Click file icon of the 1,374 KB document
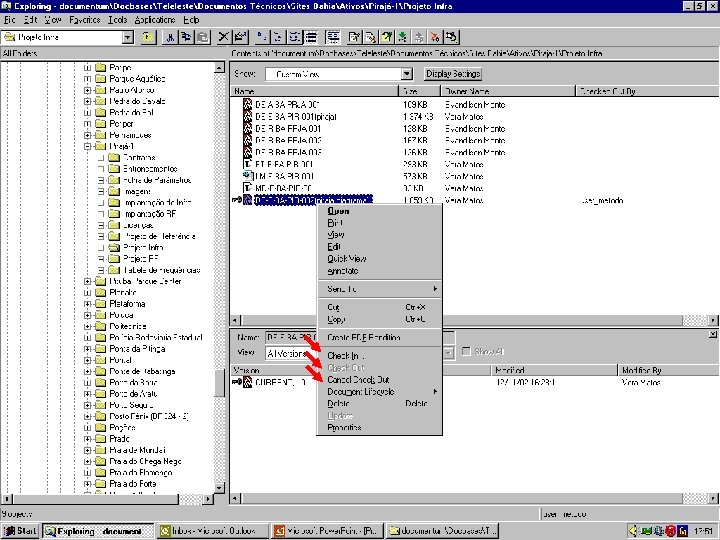Screen dimensions: 720x540 (x=248, y=117)
